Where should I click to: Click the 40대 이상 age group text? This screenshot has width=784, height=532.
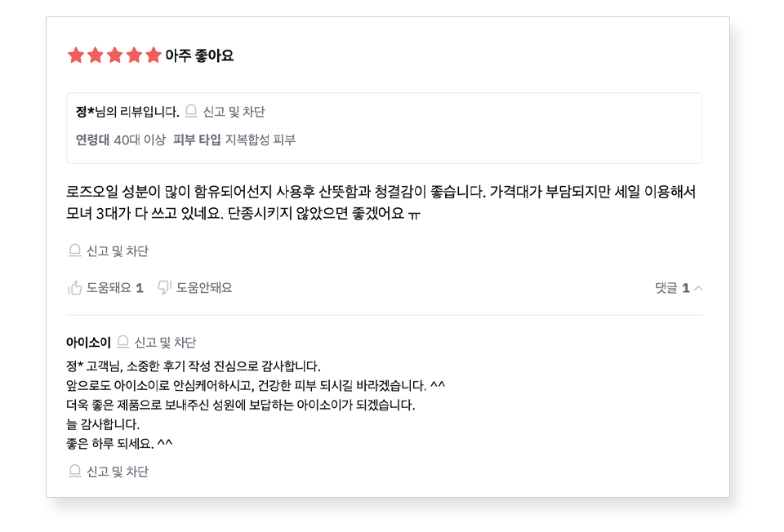(x=139, y=140)
